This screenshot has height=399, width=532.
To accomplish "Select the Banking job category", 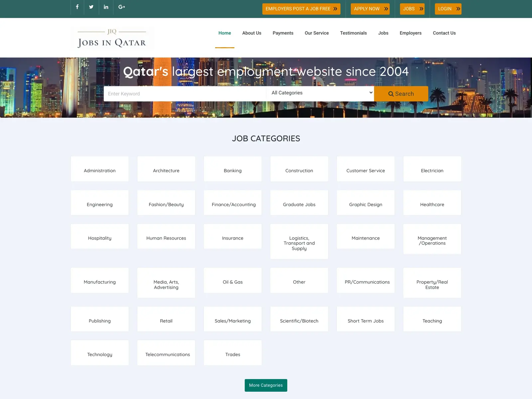I will click(x=233, y=169).
